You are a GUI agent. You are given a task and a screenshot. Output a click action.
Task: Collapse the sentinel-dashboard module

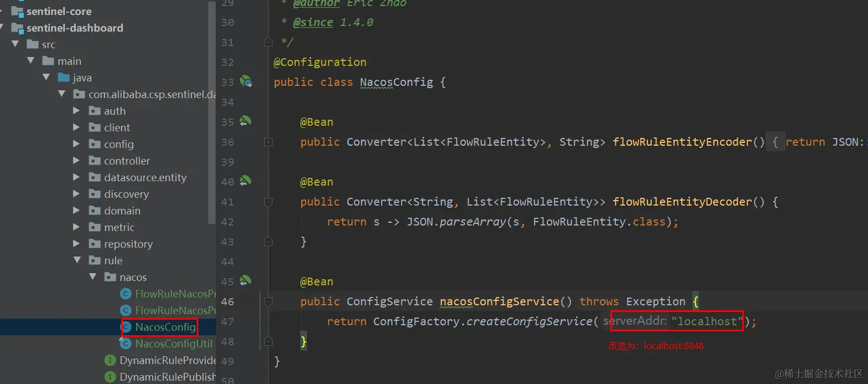coord(2,28)
